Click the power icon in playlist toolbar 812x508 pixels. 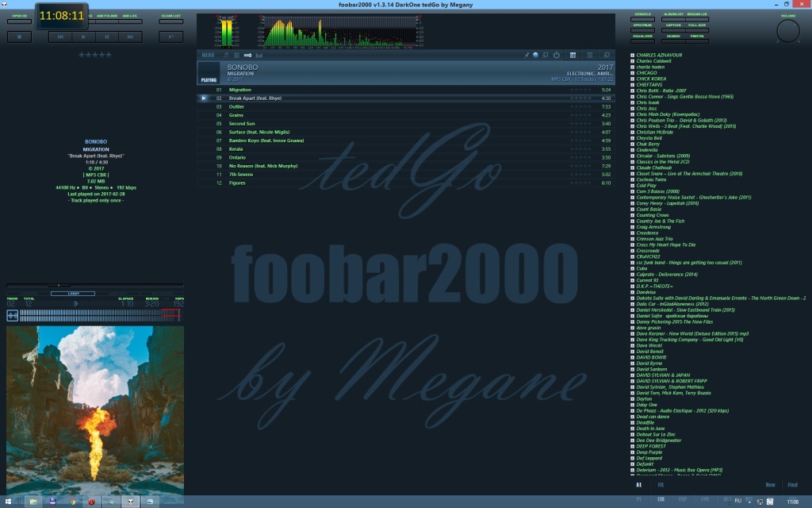[x=556, y=55]
